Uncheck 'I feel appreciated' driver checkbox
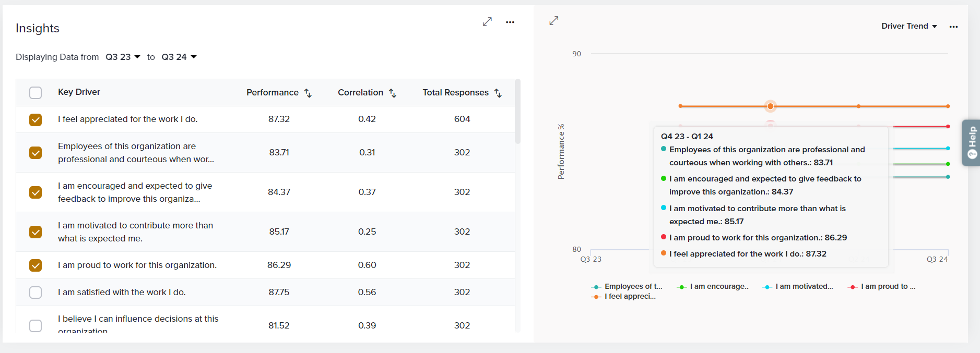 [36, 120]
